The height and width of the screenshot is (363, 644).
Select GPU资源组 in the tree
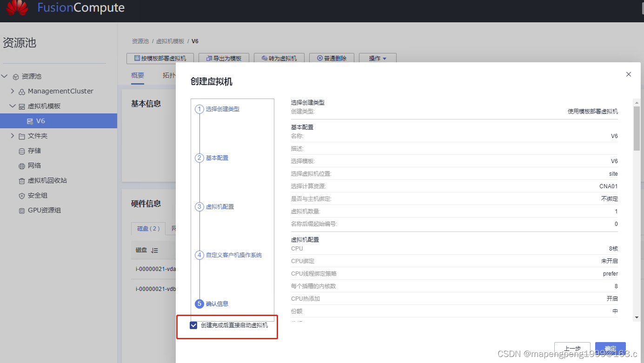click(x=45, y=211)
